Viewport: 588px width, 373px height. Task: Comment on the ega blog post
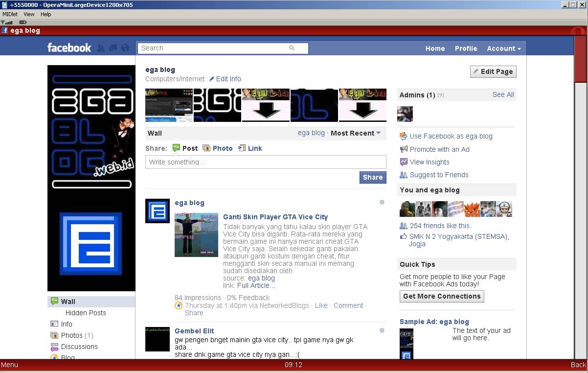(x=348, y=305)
